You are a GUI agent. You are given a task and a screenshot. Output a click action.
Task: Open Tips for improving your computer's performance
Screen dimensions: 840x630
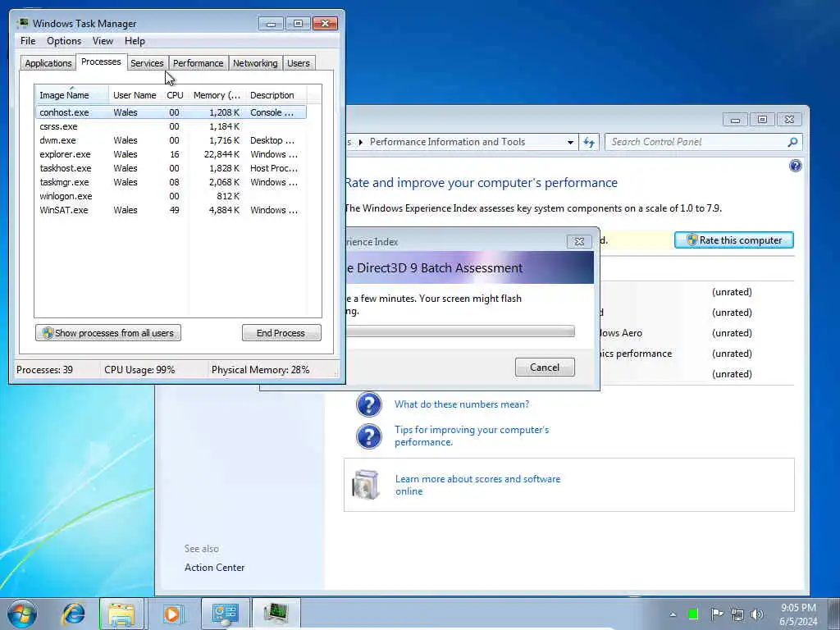[472, 436]
